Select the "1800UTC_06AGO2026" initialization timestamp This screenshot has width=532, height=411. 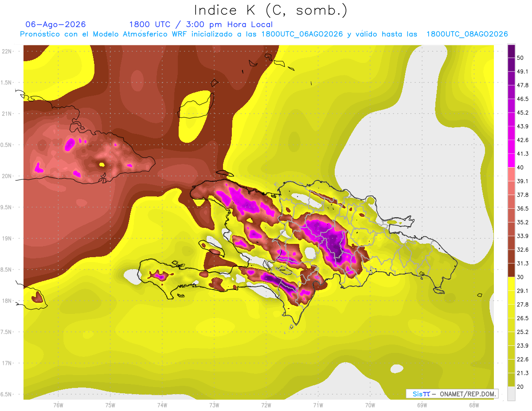(x=302, y=34)
